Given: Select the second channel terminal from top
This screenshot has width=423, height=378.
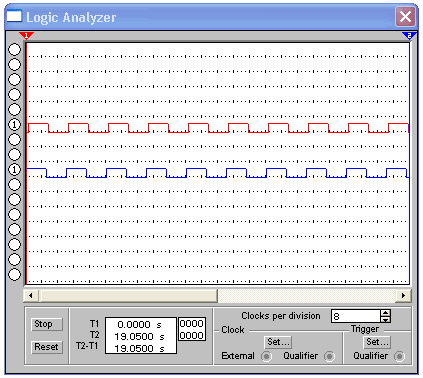Looking at the screenshot, I should pyautogui.click(x=14, y=64).
